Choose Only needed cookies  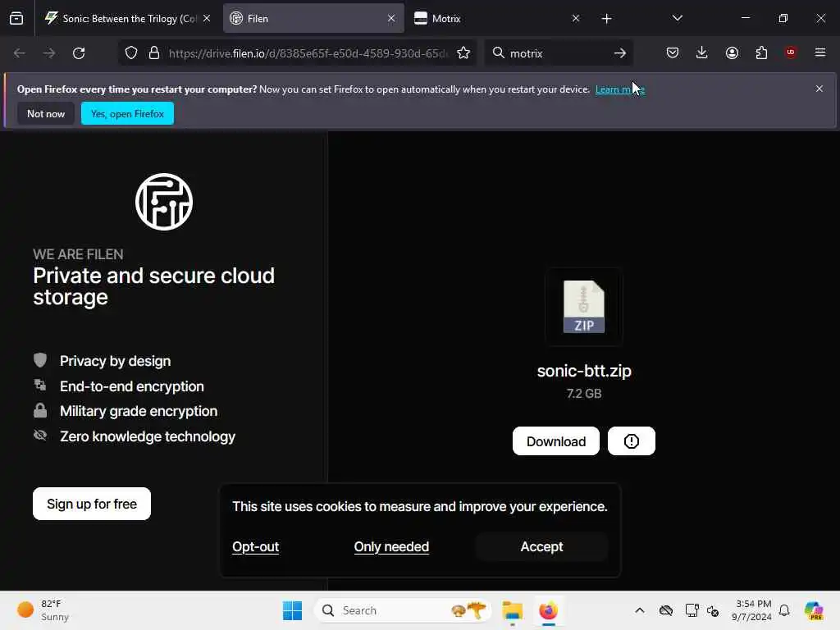391,546
